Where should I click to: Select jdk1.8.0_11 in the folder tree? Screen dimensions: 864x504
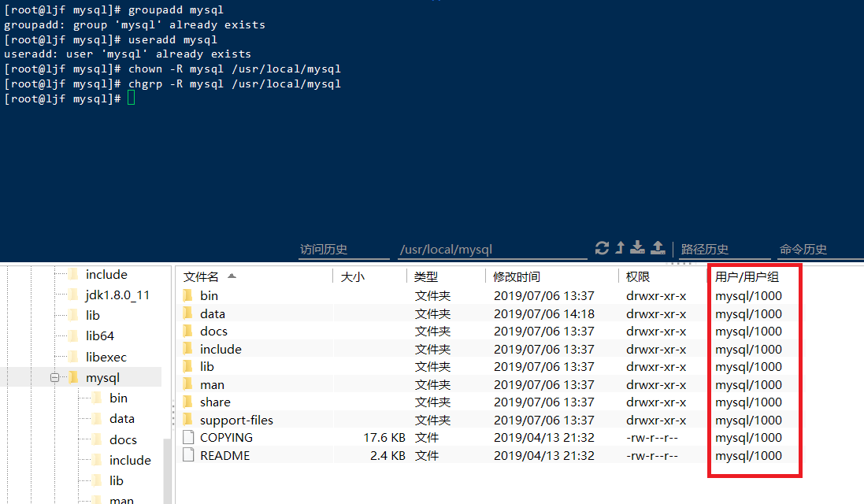pos(117,295)
